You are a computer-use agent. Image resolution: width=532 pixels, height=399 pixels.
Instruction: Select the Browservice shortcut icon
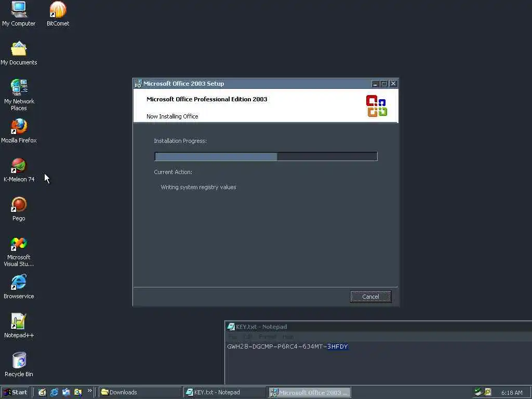[19, 287]
